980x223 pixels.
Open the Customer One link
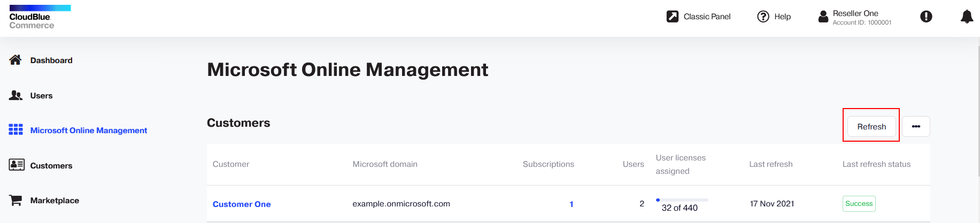242,204
